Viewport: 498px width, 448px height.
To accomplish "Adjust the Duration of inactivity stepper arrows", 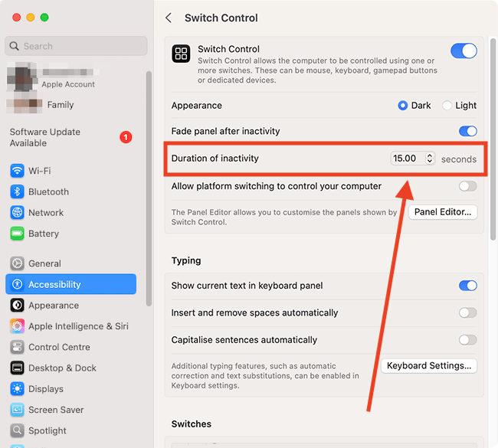I will point(430,158).
